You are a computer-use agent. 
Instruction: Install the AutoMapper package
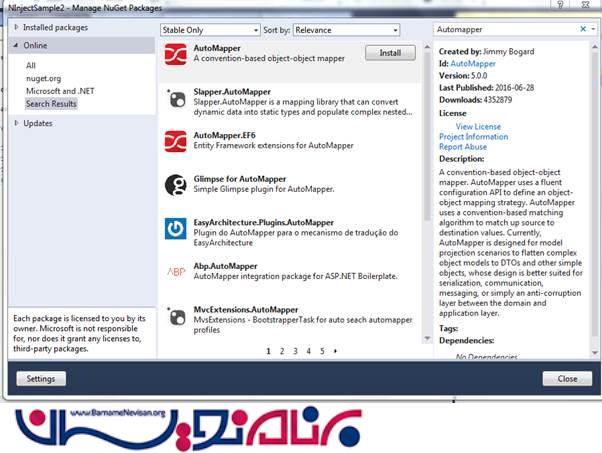tap(390, 53)
